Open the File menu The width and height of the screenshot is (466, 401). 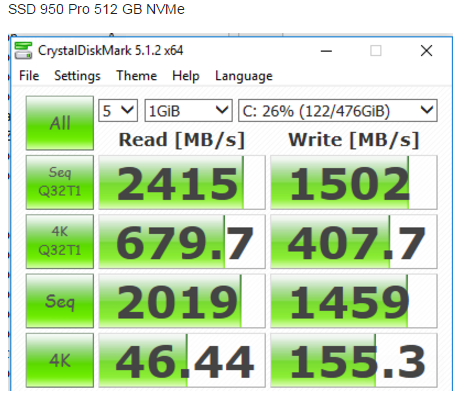tap(29, 76)
